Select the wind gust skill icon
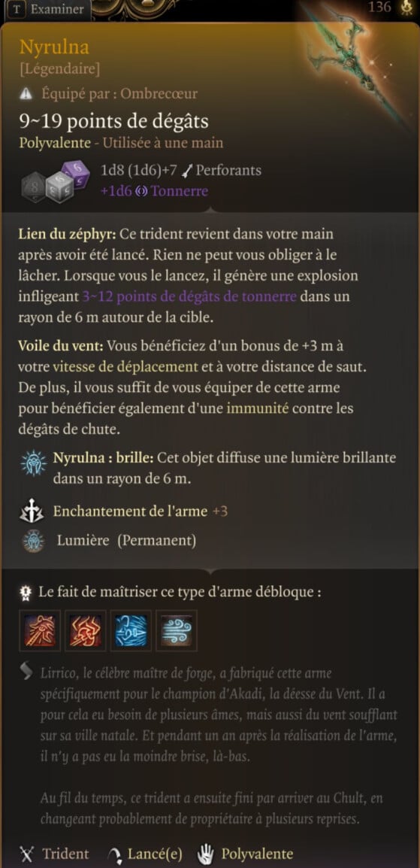This screenshot has width=420, height=868. click(x=177, y=631)
